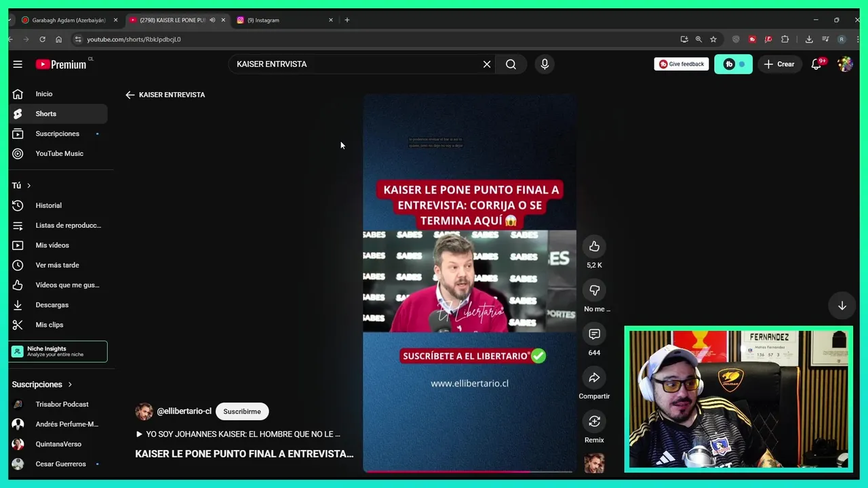This screenshot has width=868, height=488.
Task: Reload the page
Action: click(42, 39)
